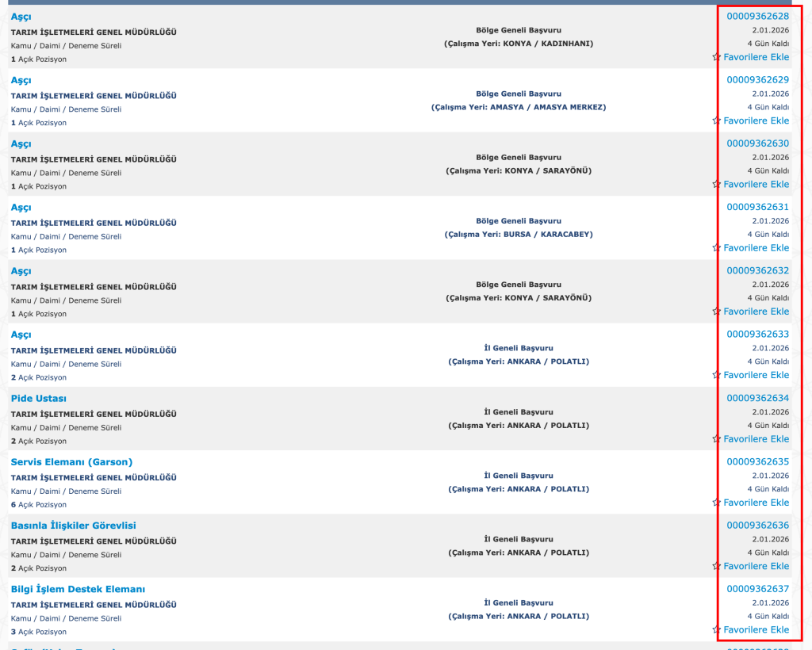This screenshot has height=650, width=812.
Task: Click the star icon for listing 00009362628
Action: point(716,57)
